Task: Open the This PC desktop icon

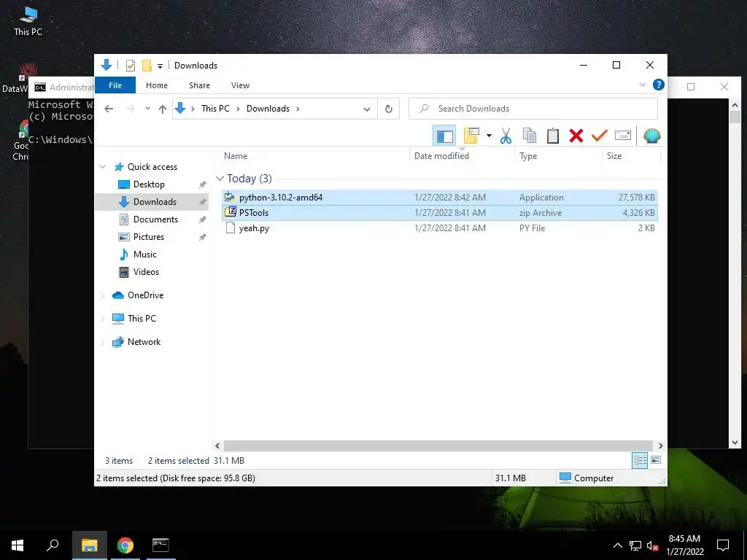Action: (28, 21)
